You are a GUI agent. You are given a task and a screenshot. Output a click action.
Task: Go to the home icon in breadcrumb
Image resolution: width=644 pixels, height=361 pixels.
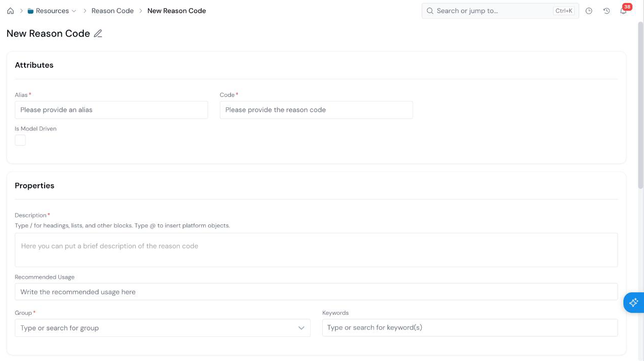pyautogui.click(x=11, y=11)
